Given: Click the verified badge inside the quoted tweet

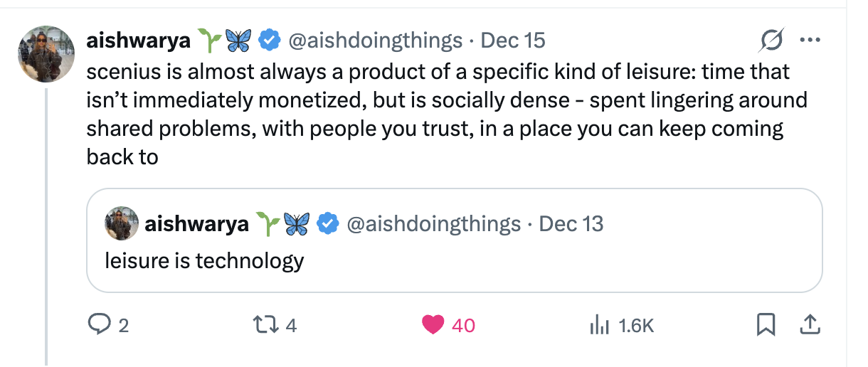Looking at the screenshot, I should pyautogui.click(x=327, y=224).
